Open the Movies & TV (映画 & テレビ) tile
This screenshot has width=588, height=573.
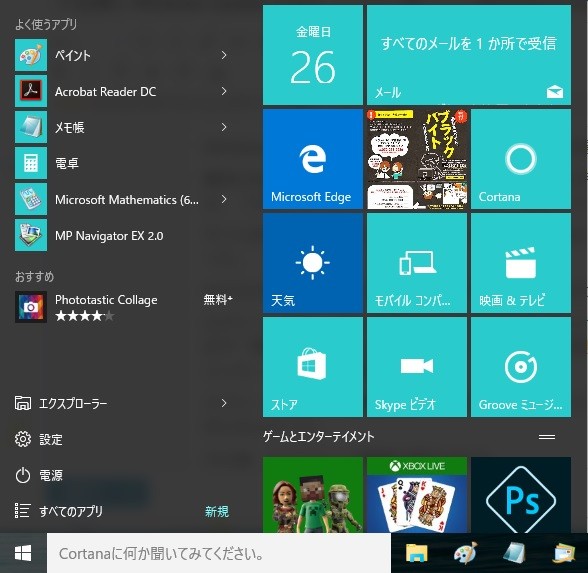521,263
